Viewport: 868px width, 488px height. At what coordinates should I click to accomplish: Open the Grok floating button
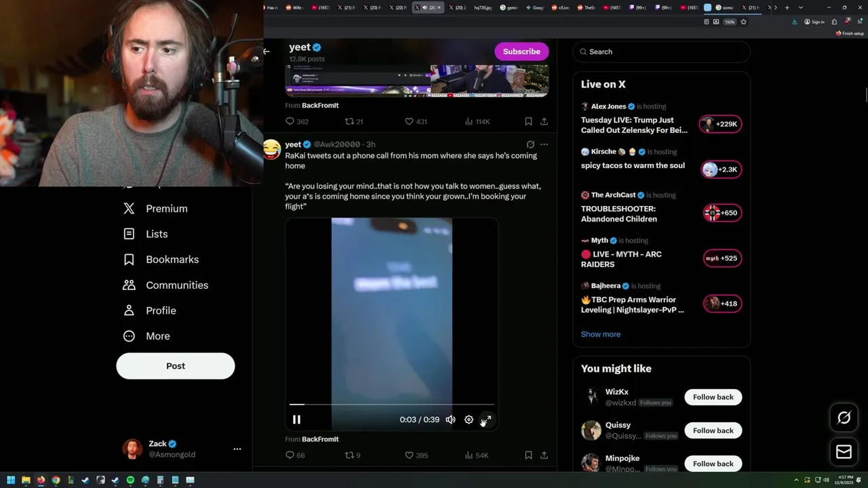[844, 418]
